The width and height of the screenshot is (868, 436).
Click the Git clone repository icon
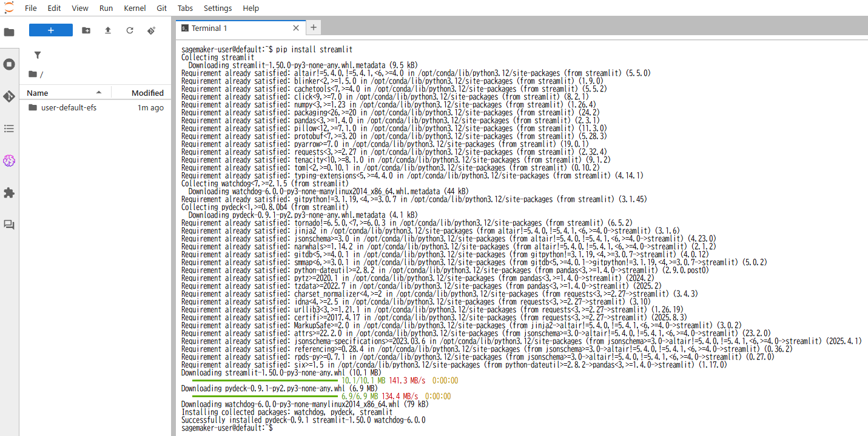pos(152,30)
